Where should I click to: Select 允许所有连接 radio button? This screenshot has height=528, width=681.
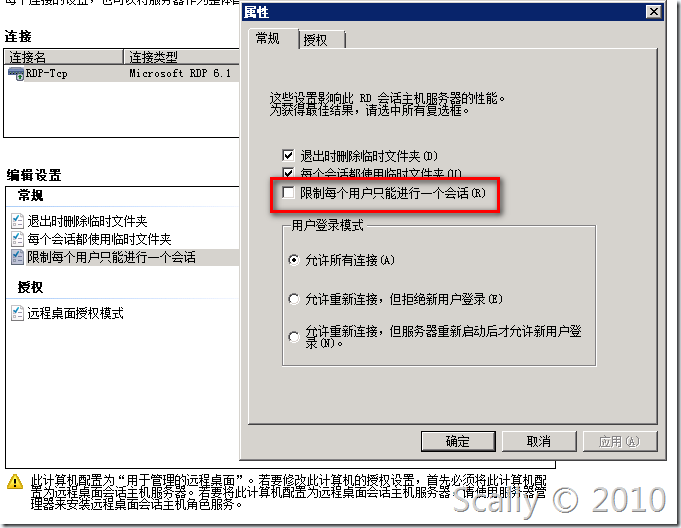294,260
